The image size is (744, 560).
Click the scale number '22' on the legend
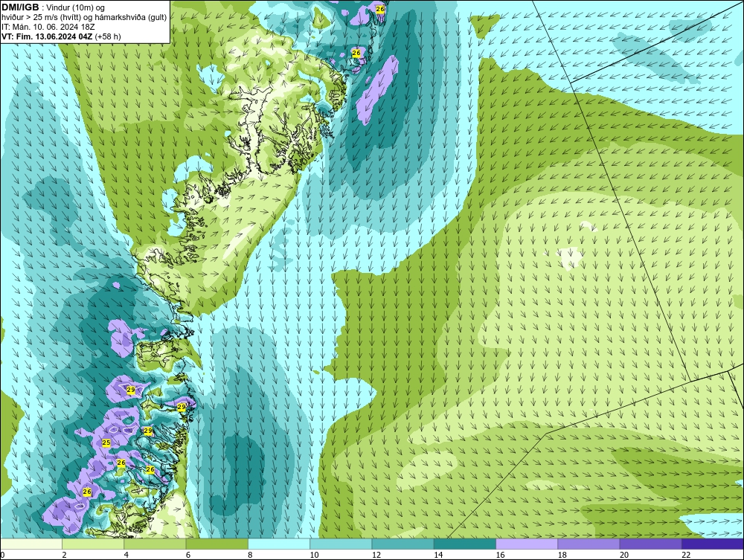(x=686, y=556)
